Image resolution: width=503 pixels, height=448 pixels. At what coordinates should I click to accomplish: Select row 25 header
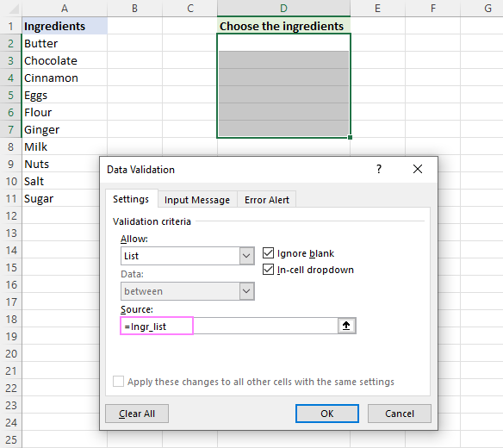[11, 439]
